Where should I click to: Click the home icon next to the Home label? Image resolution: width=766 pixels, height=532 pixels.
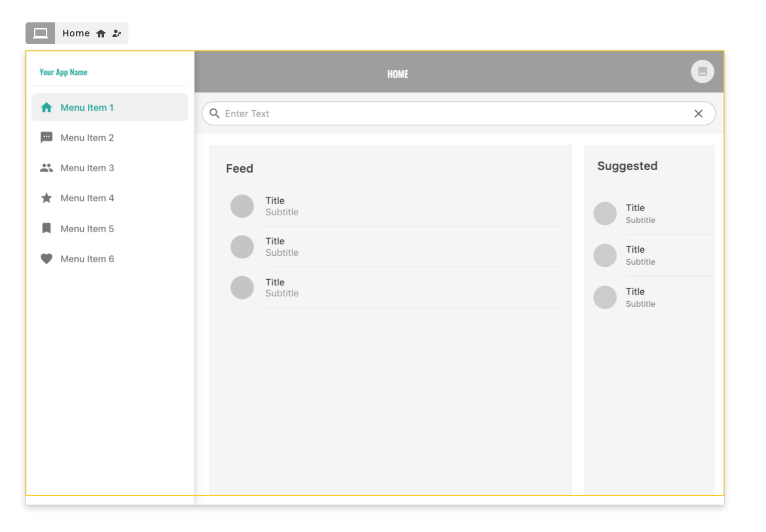pyautogui.click(x=101, y=33)
